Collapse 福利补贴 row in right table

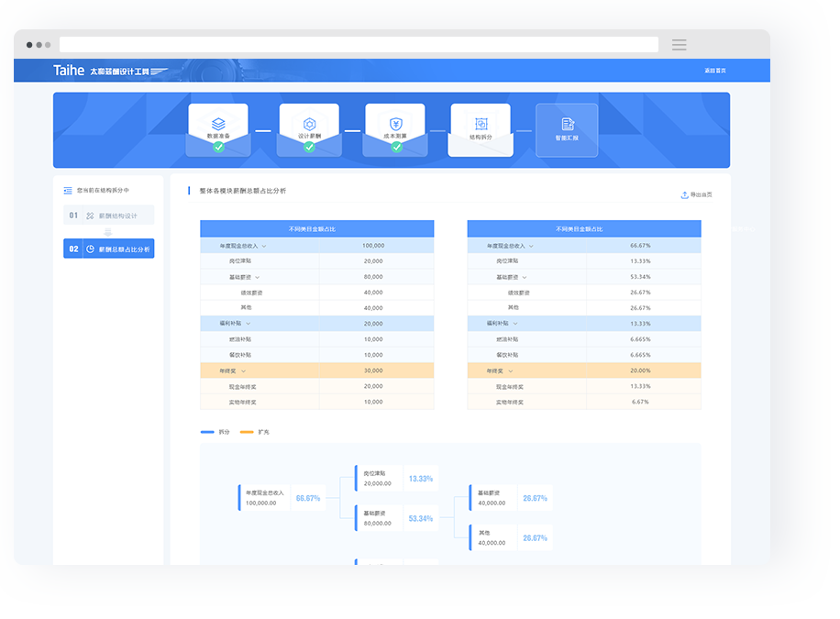tap(515, 324)
